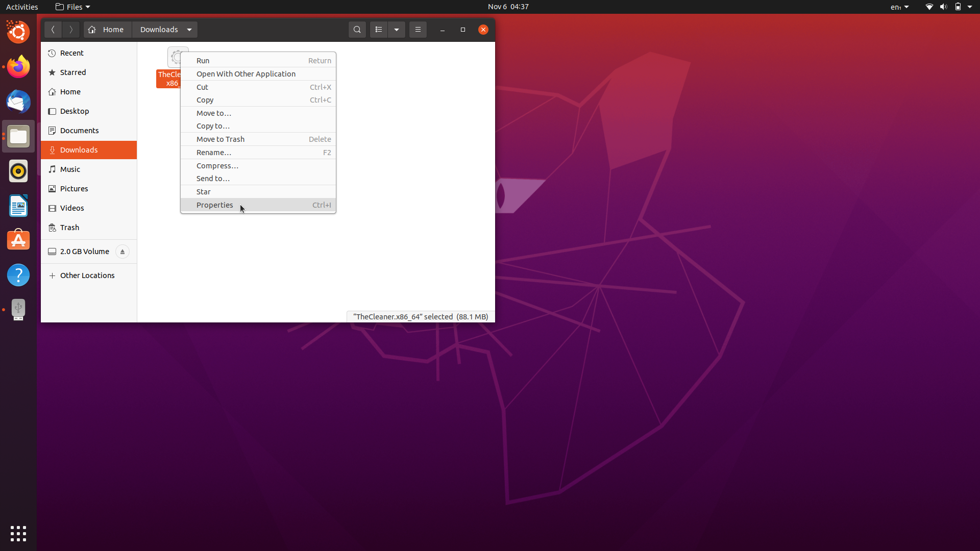Image resolution: width=980 pixels, height=551 pixels.
Task: Expand the view options dropdown arrow
Action: (x=397, y=30)
